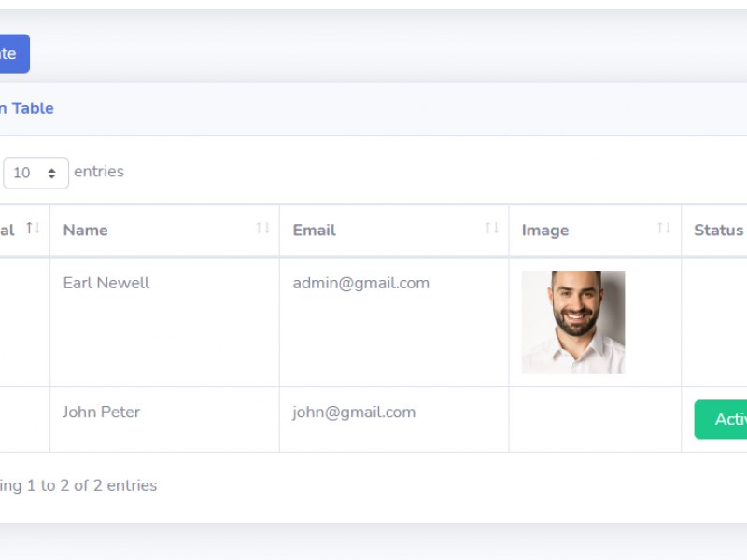Sort table by Name column arrows
The width and height of the screenshot is (747, 560).
pos(263,228)
